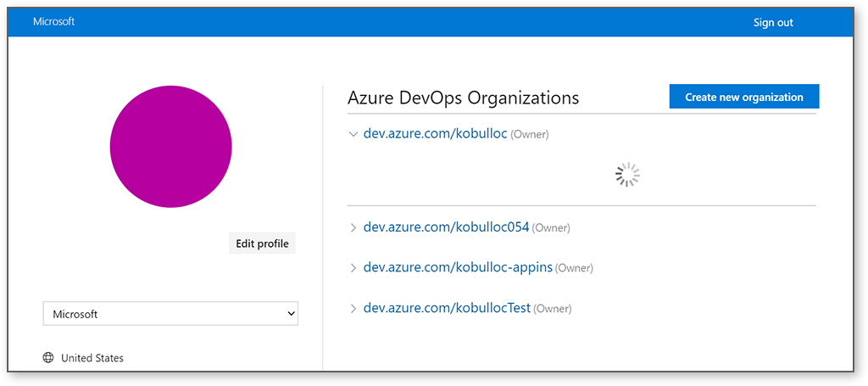Open the dev.azure.com/kobulloc054 organization link

[x=446, y=227]
